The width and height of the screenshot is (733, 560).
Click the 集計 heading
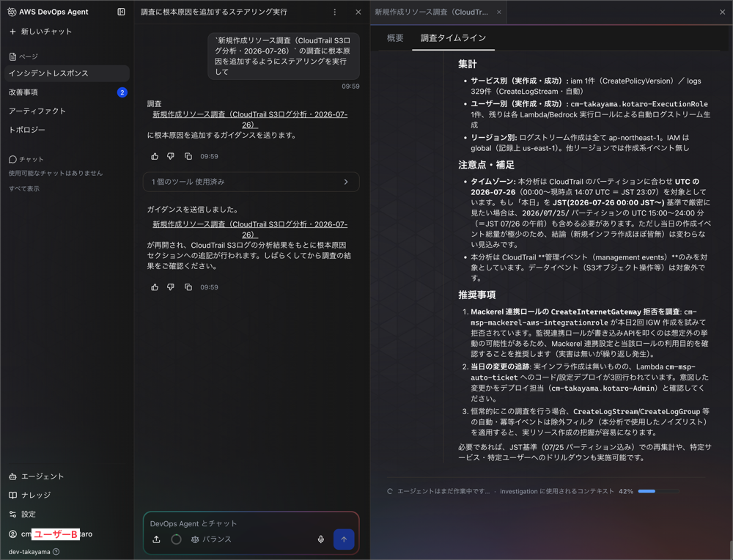(468, 65)
